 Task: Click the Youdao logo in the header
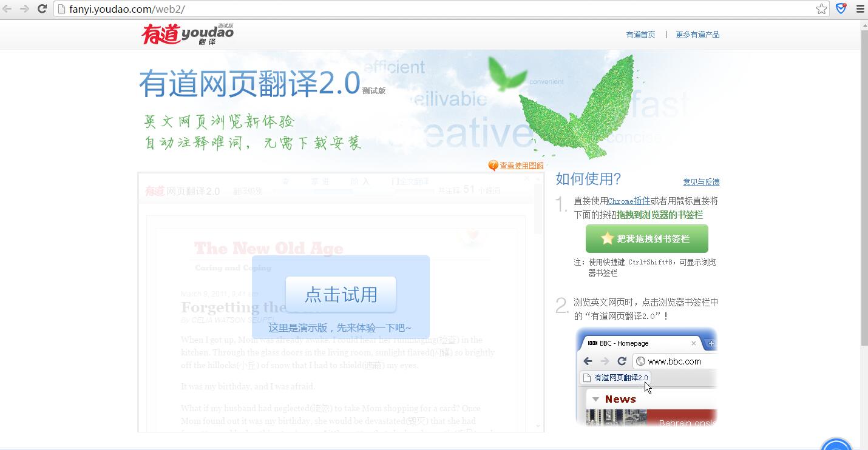point(188,34)
